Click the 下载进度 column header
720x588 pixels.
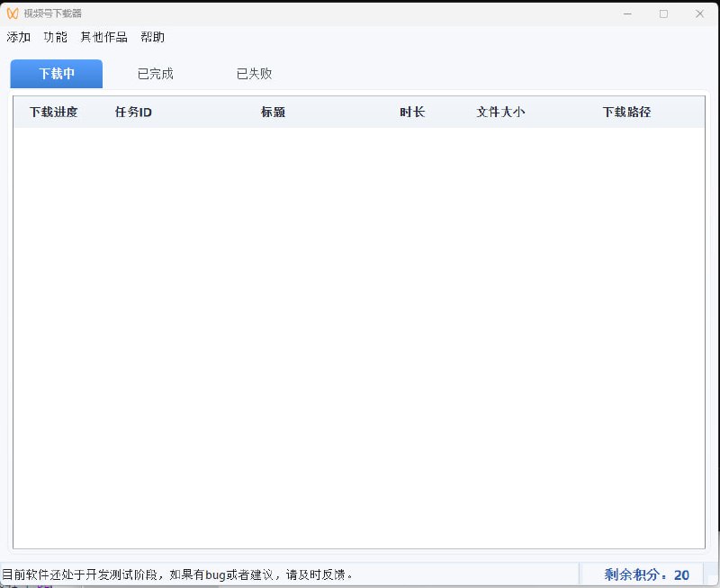54,112
